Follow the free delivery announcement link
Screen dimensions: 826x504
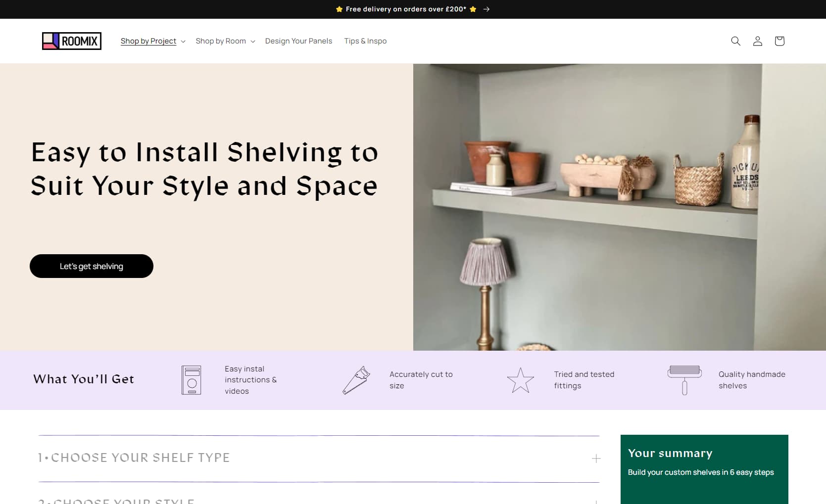[x=406, y=9]
